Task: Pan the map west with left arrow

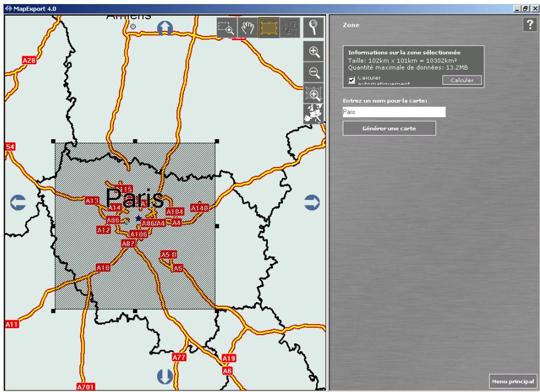Action: [x=18, y=202]
